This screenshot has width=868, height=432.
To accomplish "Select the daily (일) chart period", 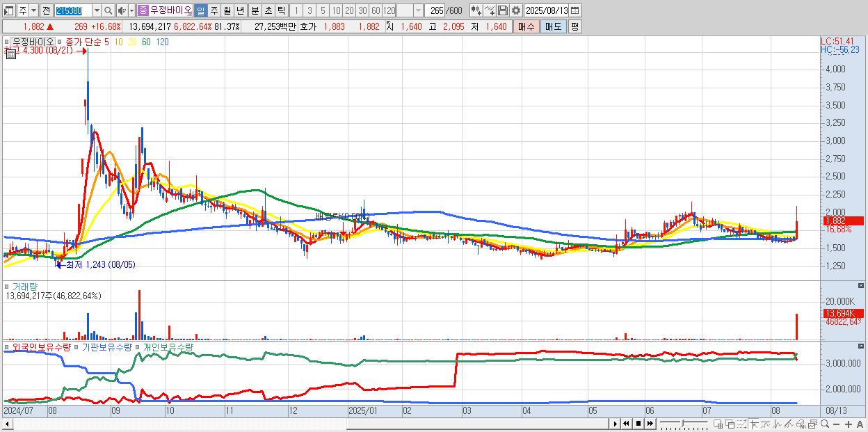I will coord(200,10).
